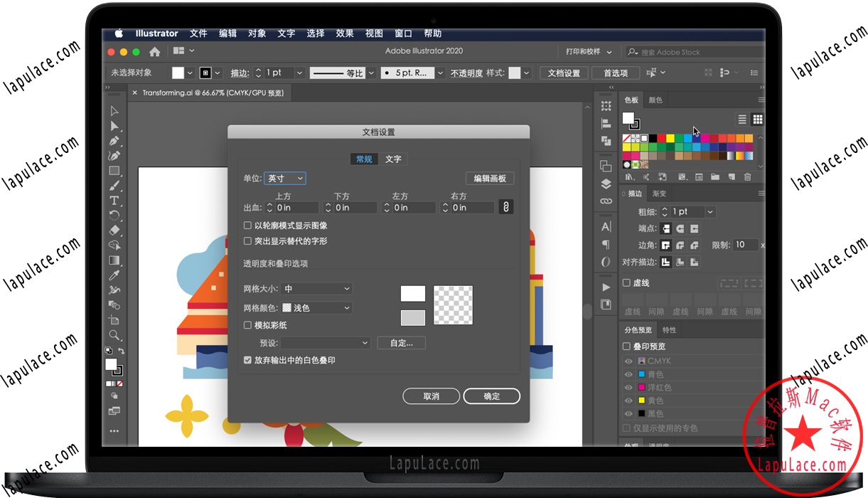Enable 虚线 dashed line checkbox
868x498 pixels.
point(626,282)
